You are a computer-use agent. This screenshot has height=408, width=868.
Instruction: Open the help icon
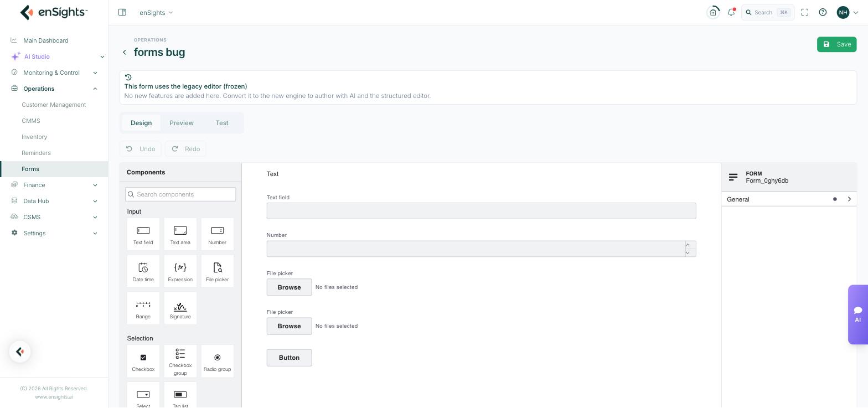coord(823,12)
